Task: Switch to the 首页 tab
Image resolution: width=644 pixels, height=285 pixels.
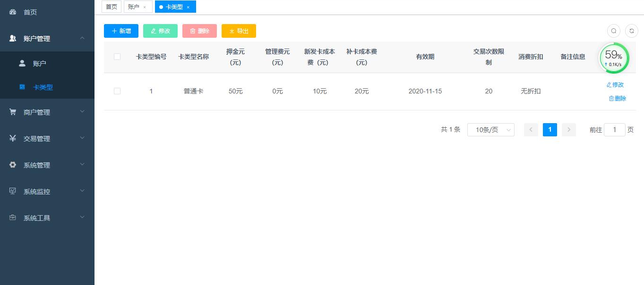Action: (x=111, y=7)
